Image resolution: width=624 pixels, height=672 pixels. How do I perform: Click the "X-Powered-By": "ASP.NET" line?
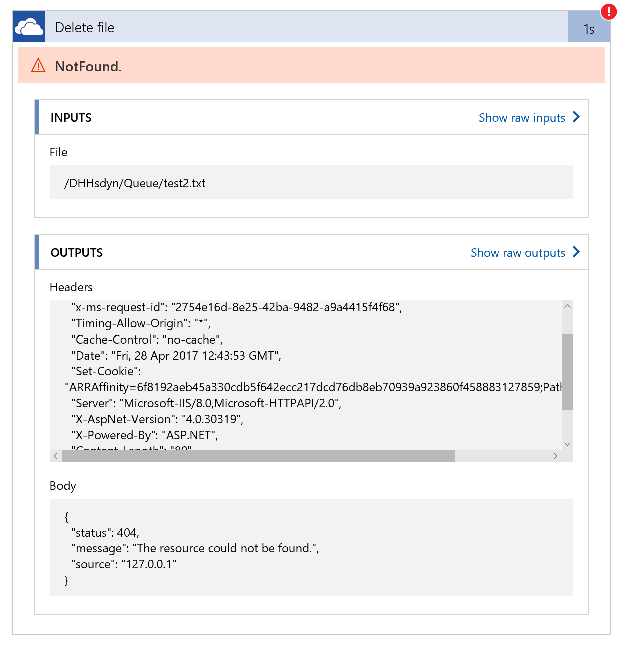[145, 435]
